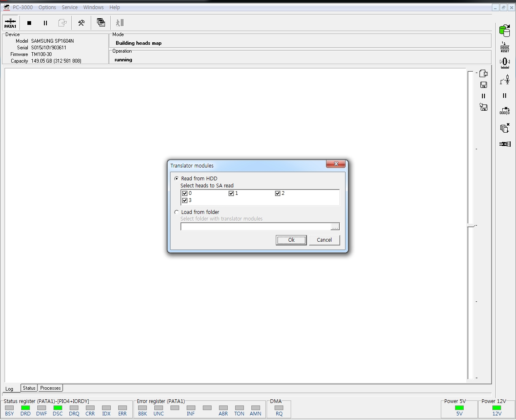Click the PC-3000 application icon
Screen dimensions: 516x420
[6, 7]
